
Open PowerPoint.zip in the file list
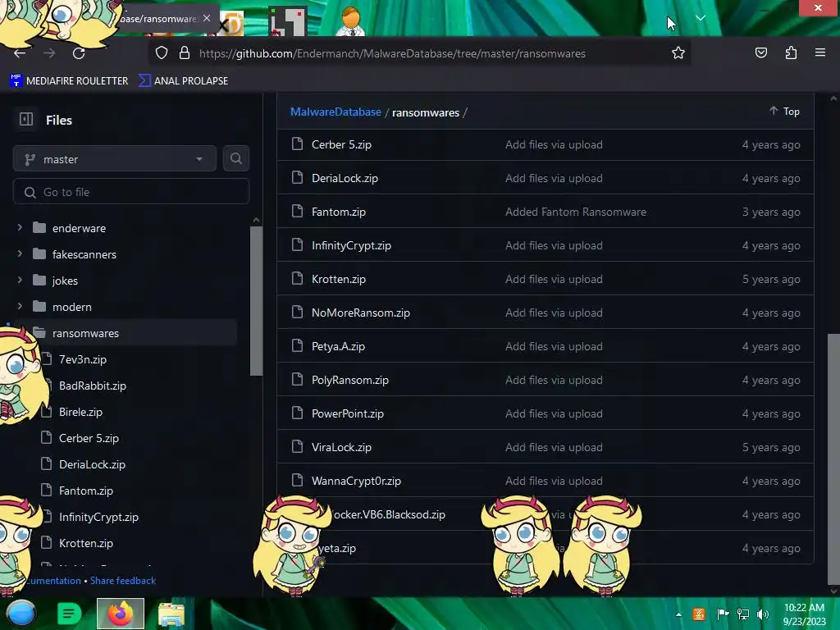tap(348, 413)
